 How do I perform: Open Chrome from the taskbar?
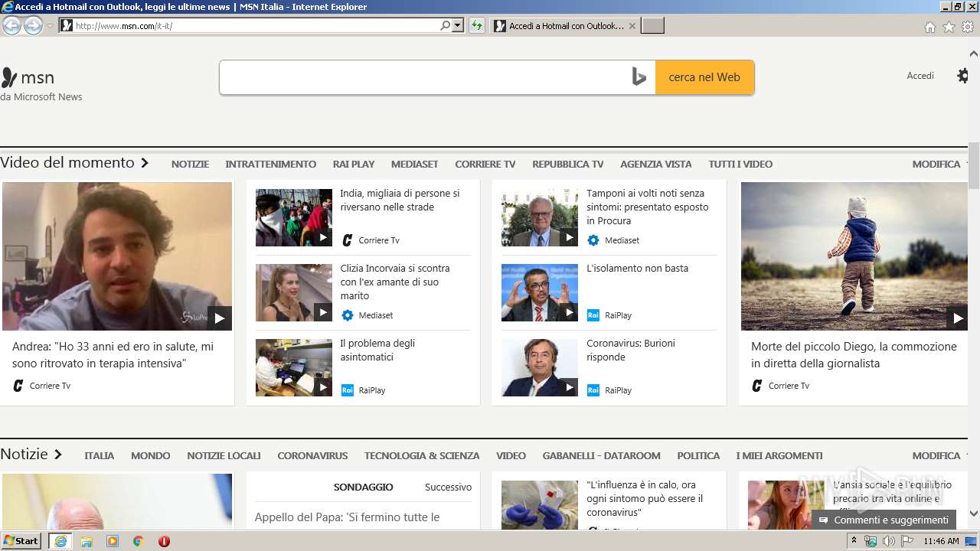tap(138, 541)
